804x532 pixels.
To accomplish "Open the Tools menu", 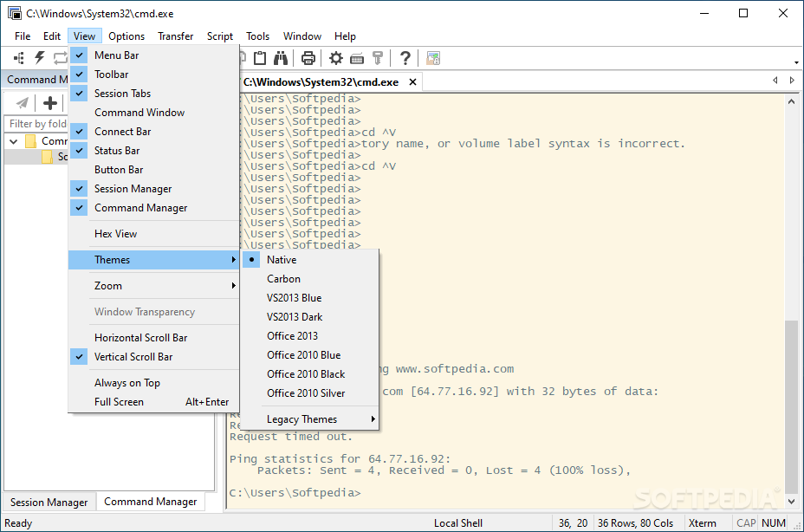I will (x=257, y=36).
